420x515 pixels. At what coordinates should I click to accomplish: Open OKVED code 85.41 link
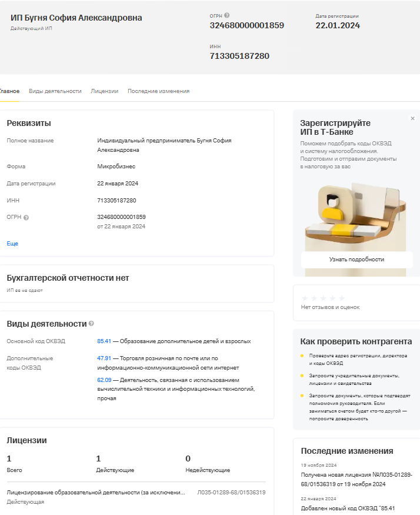tap(104, 341)
